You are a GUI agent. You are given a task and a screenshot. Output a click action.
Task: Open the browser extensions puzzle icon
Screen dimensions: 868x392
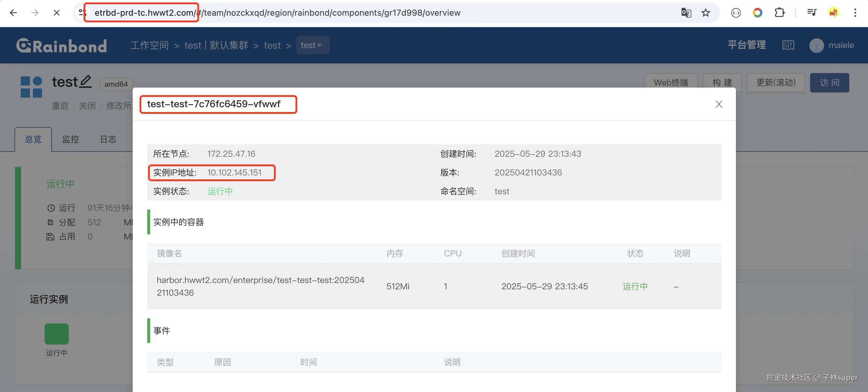779,13
